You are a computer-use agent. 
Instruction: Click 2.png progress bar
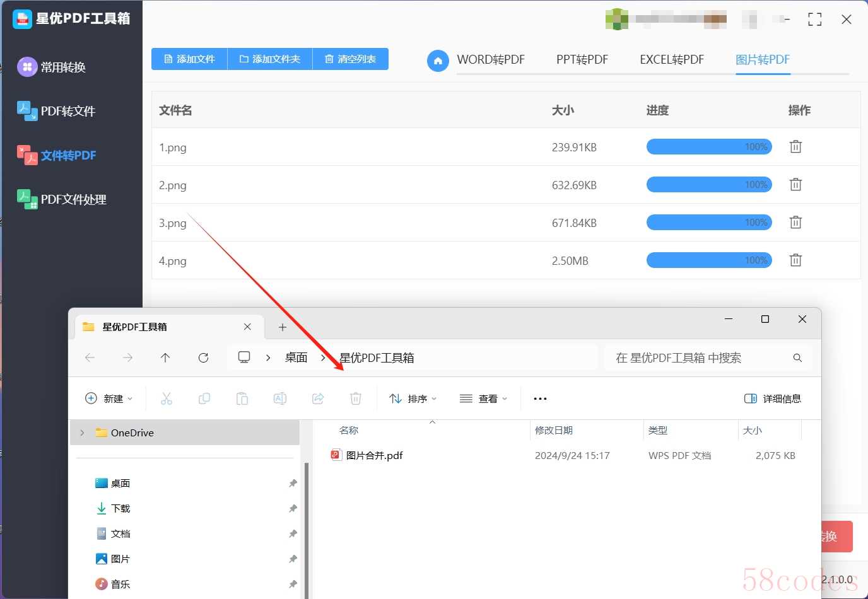pyautogui.click(x=709, y=185)
